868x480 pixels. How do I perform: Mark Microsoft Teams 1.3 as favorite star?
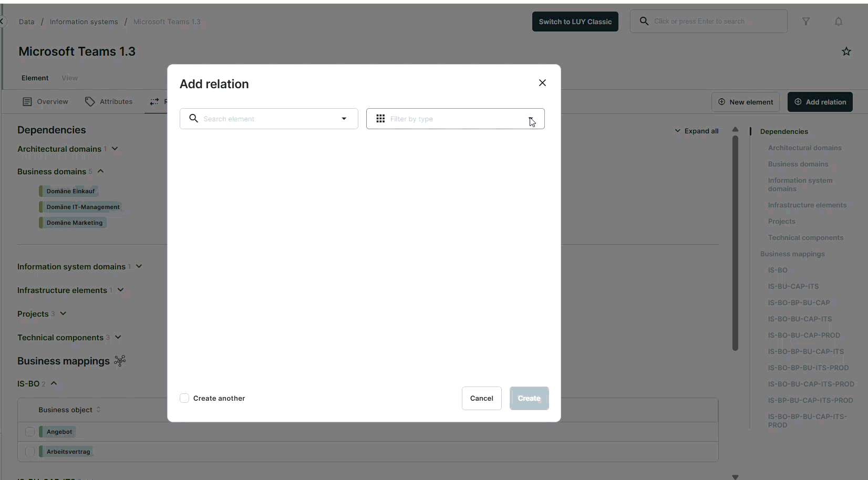pyautogui.click(x=846, y=51)
